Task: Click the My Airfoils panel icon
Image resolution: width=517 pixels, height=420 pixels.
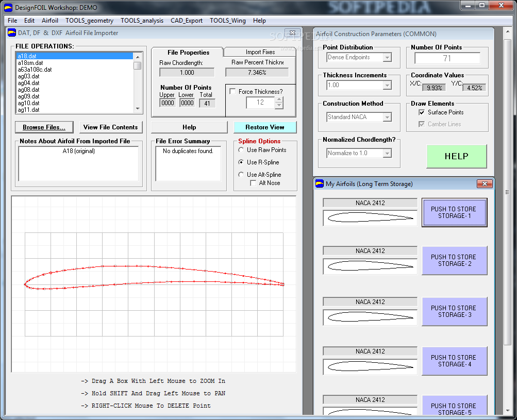Action: (x=320, y=183)
